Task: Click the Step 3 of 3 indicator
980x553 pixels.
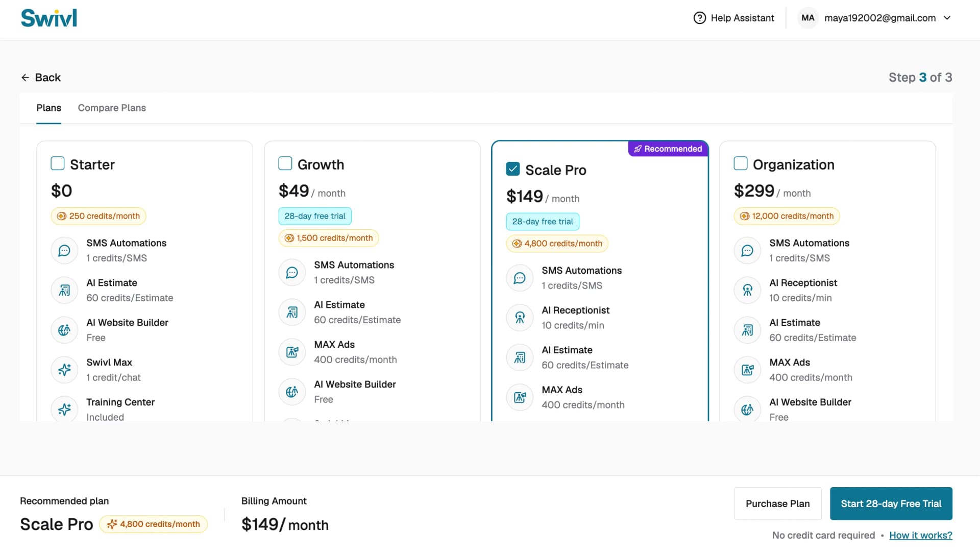Action: pyautogui.click(x=920, y=78)
